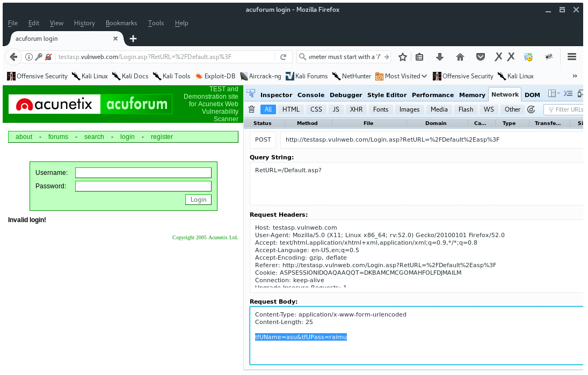This screenshot has height=375, width=588.
Task: Open the File menu
Action: pos(13,23)
